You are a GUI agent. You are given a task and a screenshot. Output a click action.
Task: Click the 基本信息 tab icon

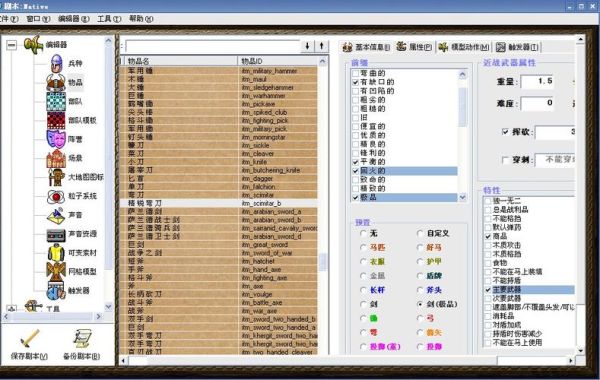click(347, 47)
